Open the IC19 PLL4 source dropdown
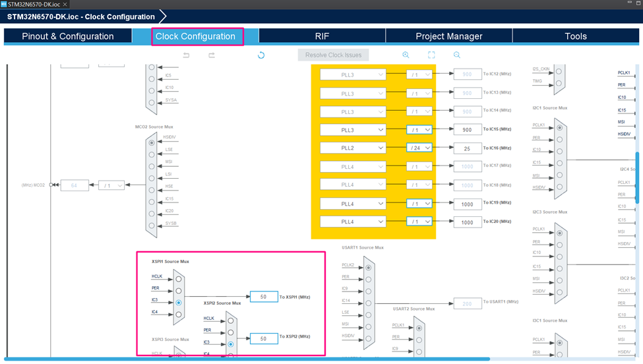This screenshot has height=364, width=643. (353, 204)
